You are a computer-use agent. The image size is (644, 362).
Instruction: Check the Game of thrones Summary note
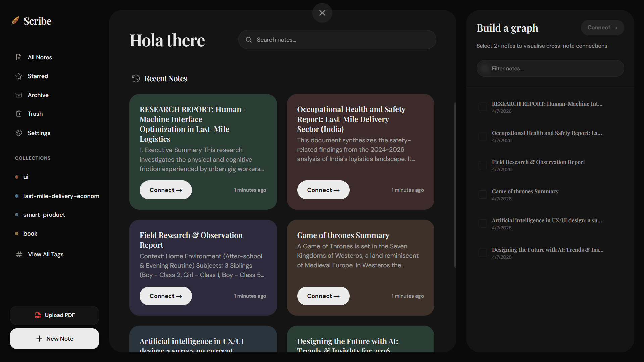click(x=483, y=194)
